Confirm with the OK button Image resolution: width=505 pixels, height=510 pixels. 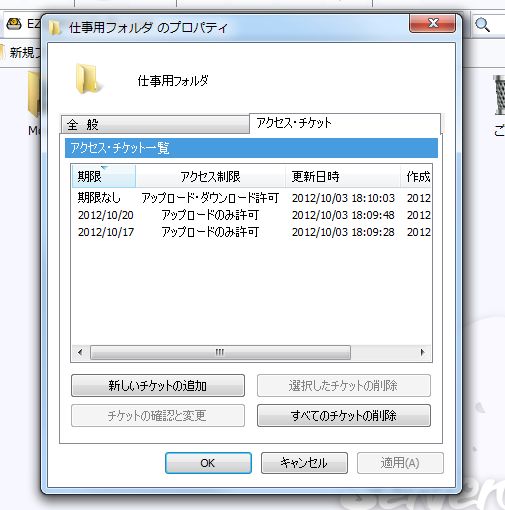pos(208,463)
